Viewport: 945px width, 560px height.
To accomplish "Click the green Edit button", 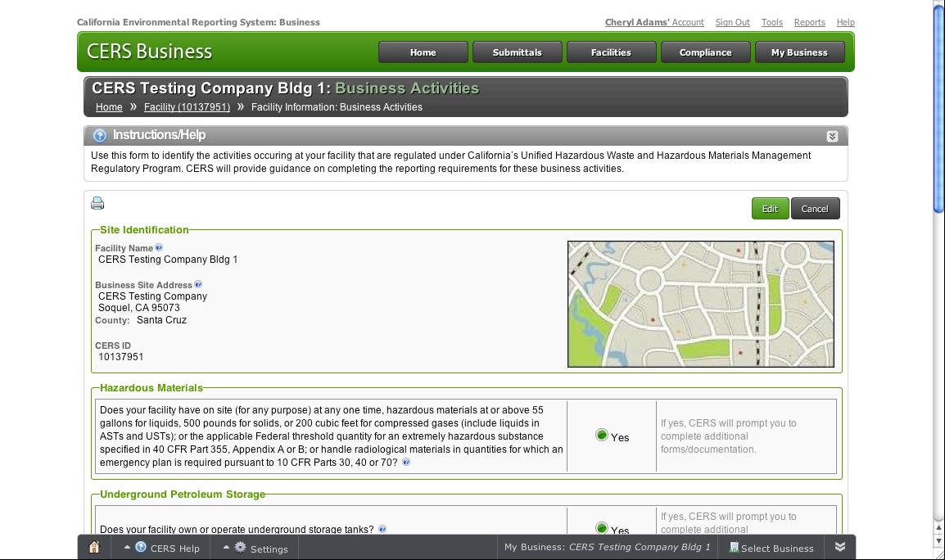I will [x=771, y=209].
